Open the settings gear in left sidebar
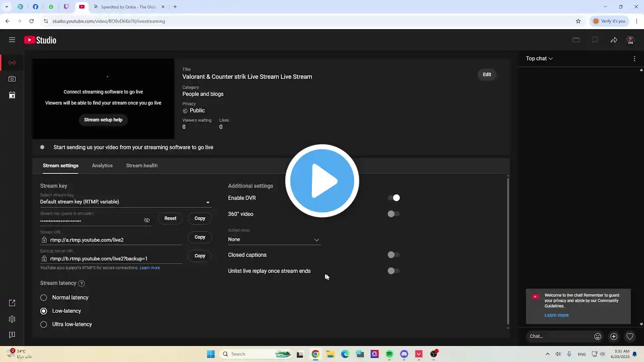This screenshot has height=362, width=644. (12, 319)
